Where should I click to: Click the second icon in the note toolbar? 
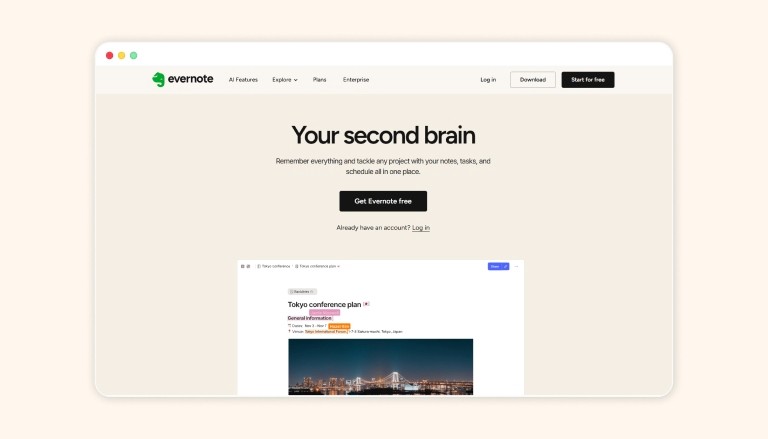248,267
